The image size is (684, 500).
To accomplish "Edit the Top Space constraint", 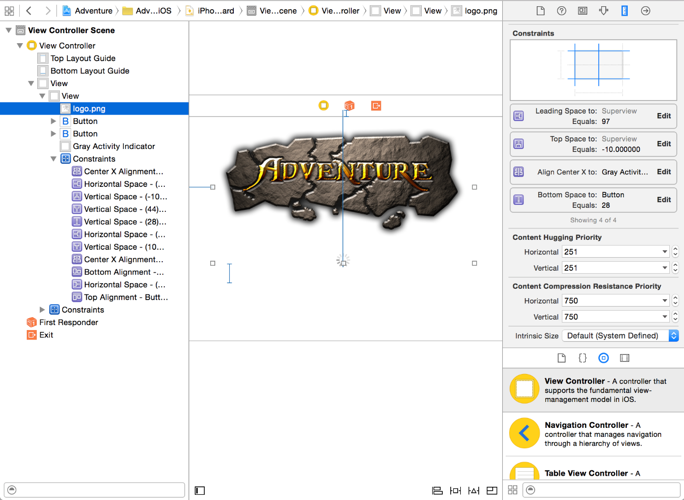I will click(x=663, y=144).
